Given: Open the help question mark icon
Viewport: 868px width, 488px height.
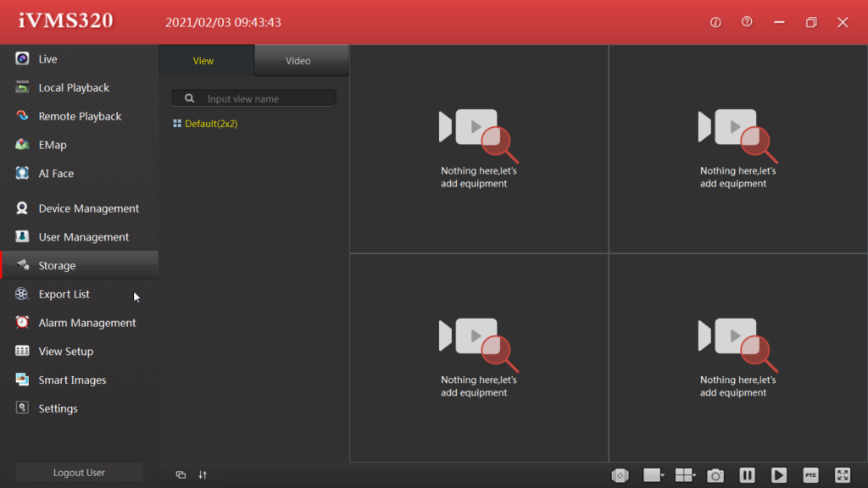Looking at the screenshot, I should pos(747,22).
